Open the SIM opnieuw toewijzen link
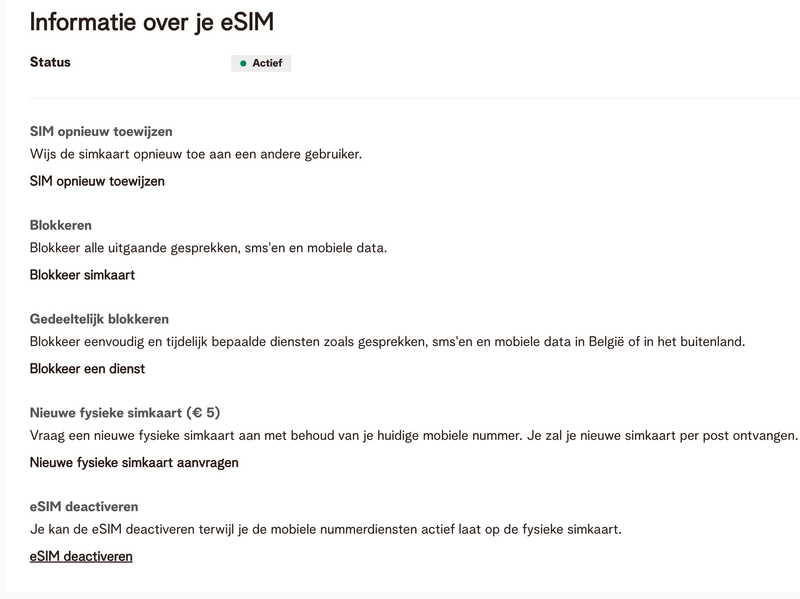The width and height of the screenshot is (800, 599). tap(97, 181)
